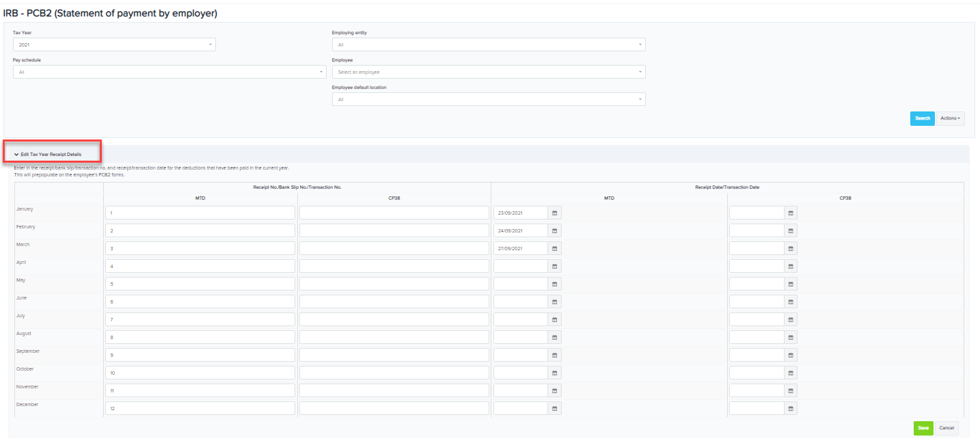
Task: Collapse the Edit Tax Year Receipt Details section
Action: tap(51, 154)
